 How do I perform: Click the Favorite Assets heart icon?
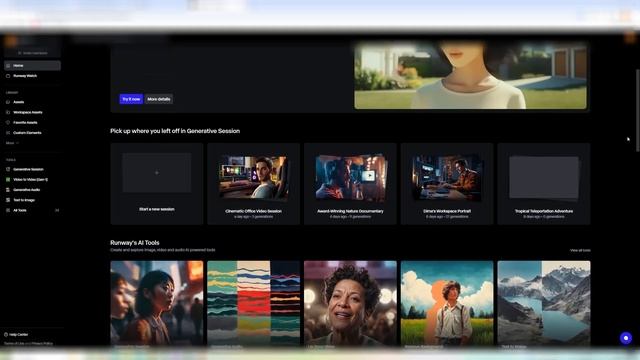[8, 122]
